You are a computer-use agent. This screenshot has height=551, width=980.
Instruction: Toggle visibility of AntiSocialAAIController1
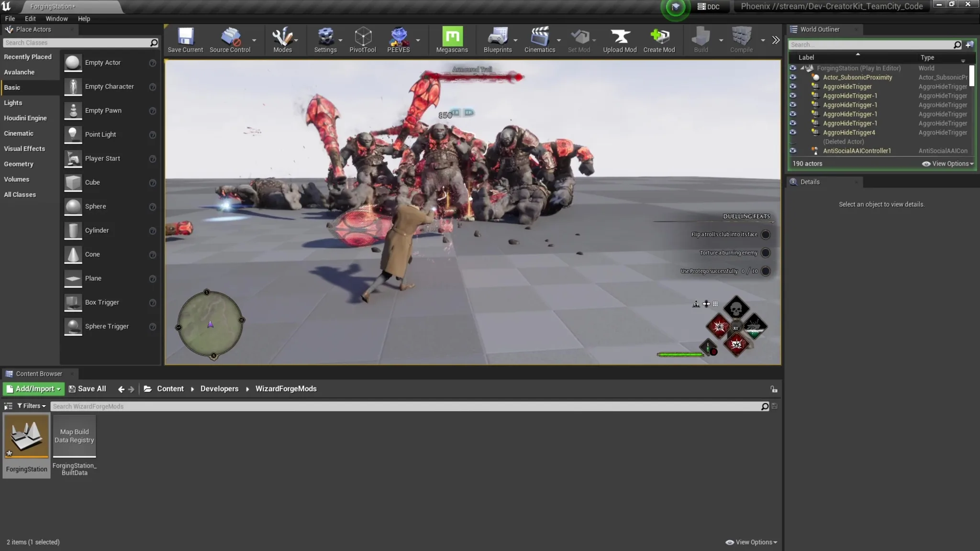[793, 151]
